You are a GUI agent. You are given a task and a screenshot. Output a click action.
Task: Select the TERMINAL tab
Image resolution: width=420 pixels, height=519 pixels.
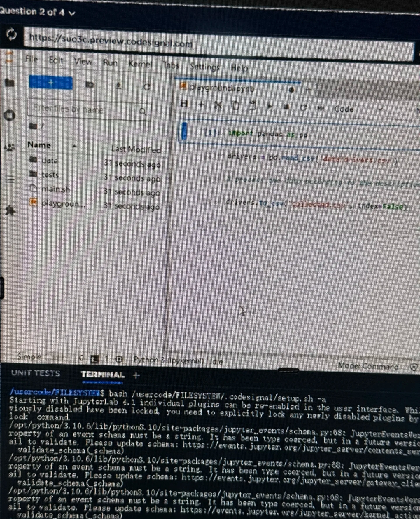[x=102, y=375]
